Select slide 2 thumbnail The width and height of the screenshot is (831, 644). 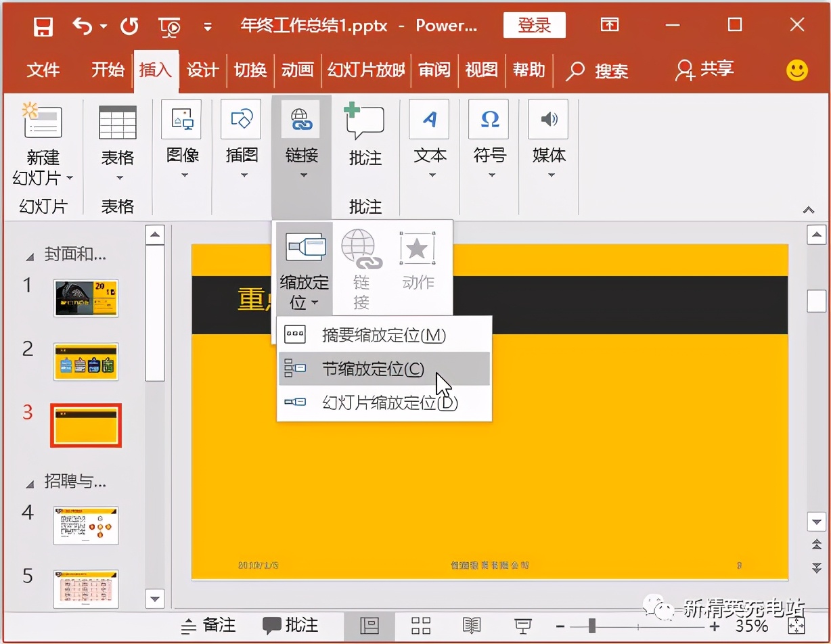pyautogui.click(x=86, y=361)
